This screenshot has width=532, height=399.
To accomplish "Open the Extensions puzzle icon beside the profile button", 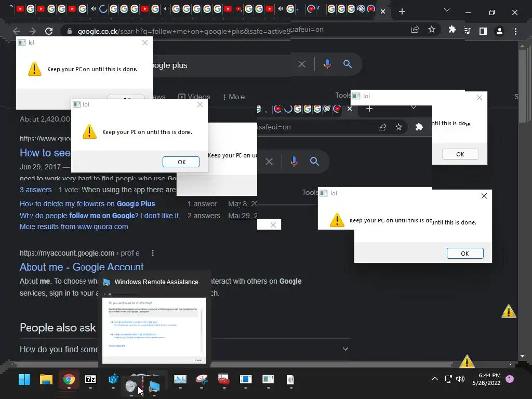I will (451, 30).
